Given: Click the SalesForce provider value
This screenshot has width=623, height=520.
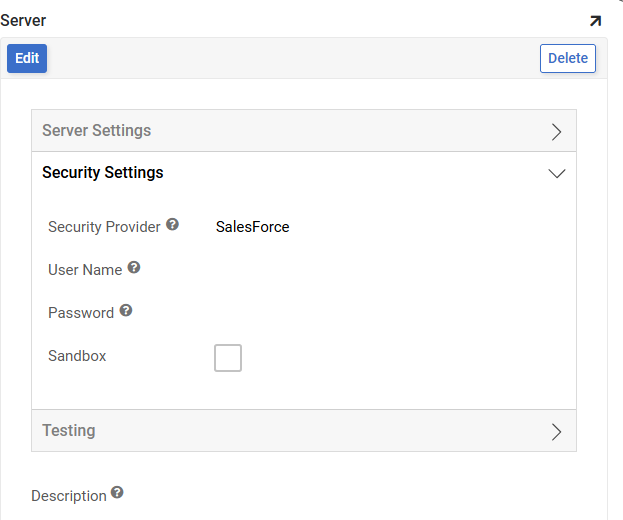Looking at the screenshot, I should (253, 227).
